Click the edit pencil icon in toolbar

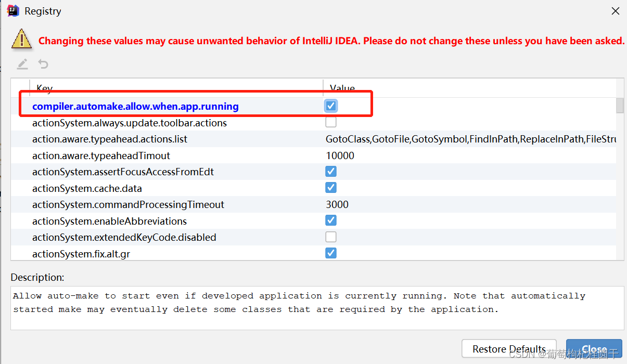click(x=22, y=64)
